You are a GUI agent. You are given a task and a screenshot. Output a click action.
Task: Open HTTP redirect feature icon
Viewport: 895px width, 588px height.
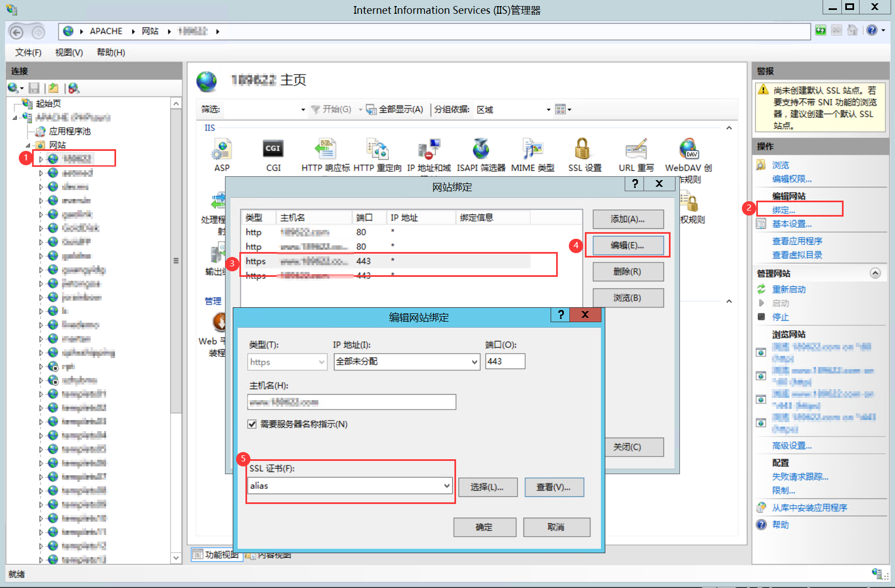pos(378,149)
